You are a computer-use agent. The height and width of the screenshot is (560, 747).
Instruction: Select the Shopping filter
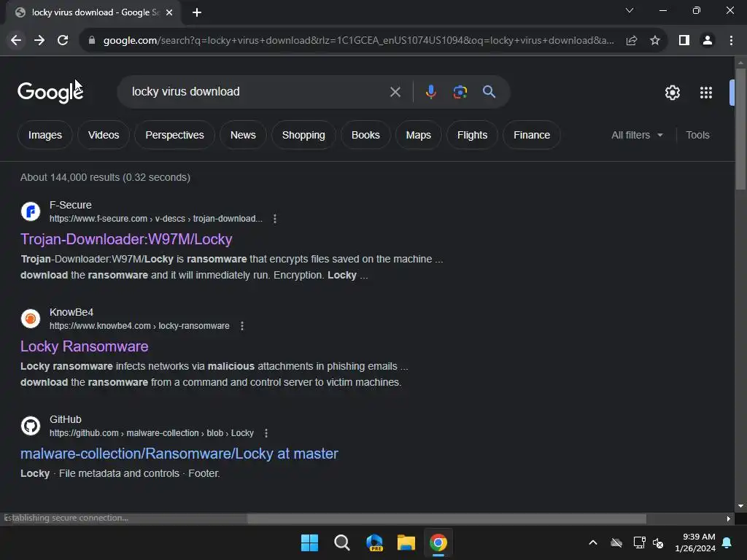pyautogui.click(x=303, y=135)
